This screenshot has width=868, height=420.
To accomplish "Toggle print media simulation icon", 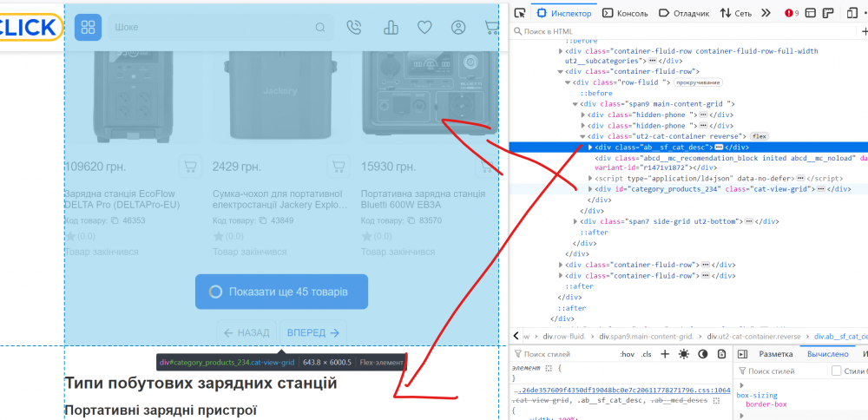I will [721, 354].
